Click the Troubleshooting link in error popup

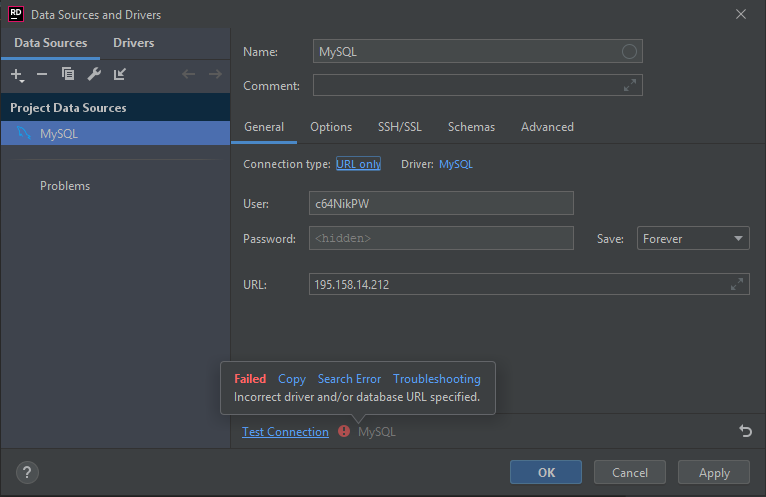coord(437,379)
